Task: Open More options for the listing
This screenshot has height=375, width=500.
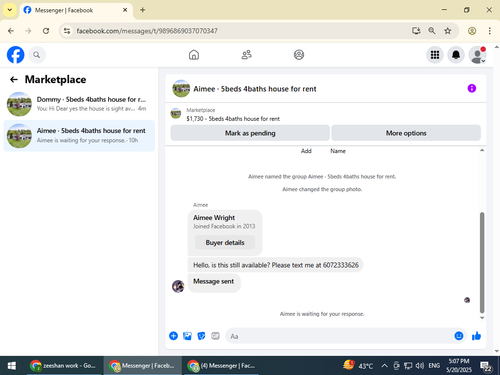Action: [x=406, y=133]
